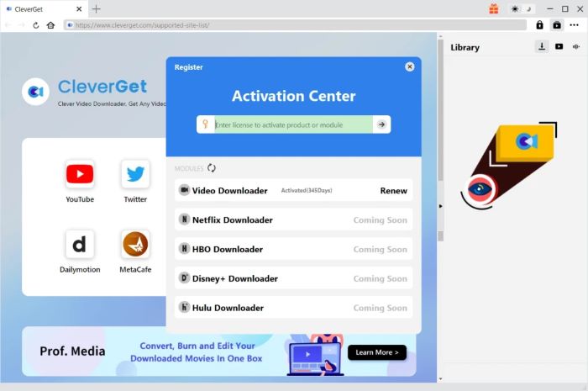The image size is (588, 391).
Task: Click the key icon in license field
Action: [205, 124]
